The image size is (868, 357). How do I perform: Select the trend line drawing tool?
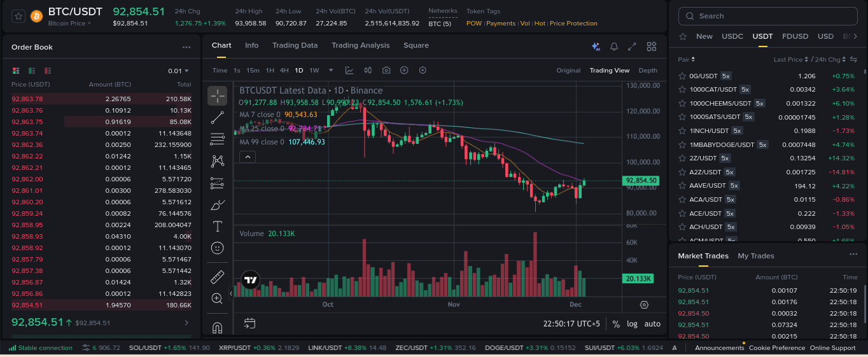(x=217, y=117)
